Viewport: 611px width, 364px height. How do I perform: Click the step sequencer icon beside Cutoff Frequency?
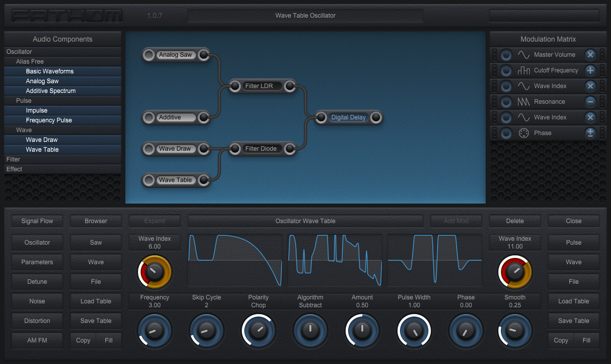[524, 70]
